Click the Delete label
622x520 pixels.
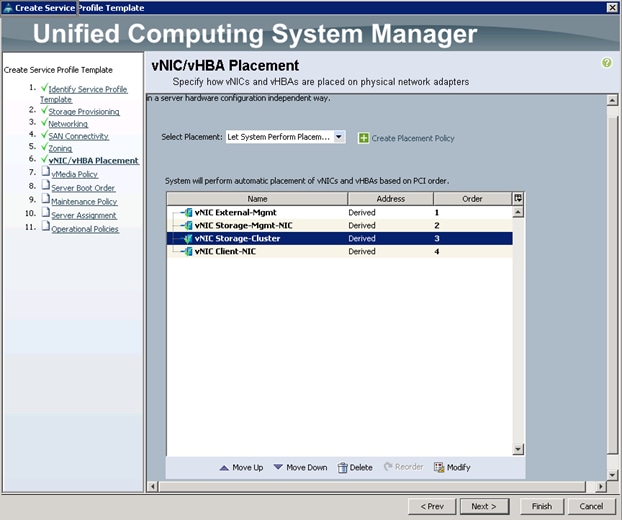coord(361,468)
